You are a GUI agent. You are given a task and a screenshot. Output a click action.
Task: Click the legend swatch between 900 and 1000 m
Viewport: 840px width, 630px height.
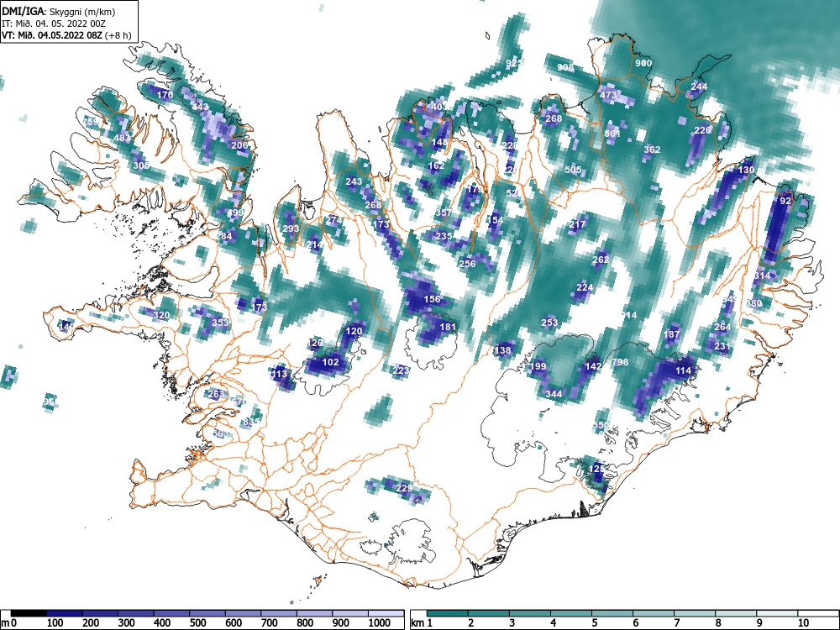[x=350, y=613]
